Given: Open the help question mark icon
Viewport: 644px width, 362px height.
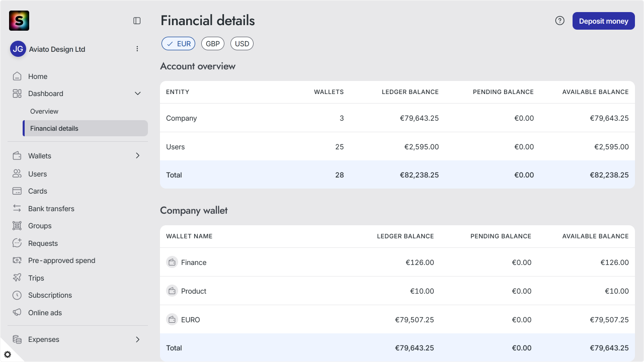Looking at the screenshot, I should pos(560,21).
